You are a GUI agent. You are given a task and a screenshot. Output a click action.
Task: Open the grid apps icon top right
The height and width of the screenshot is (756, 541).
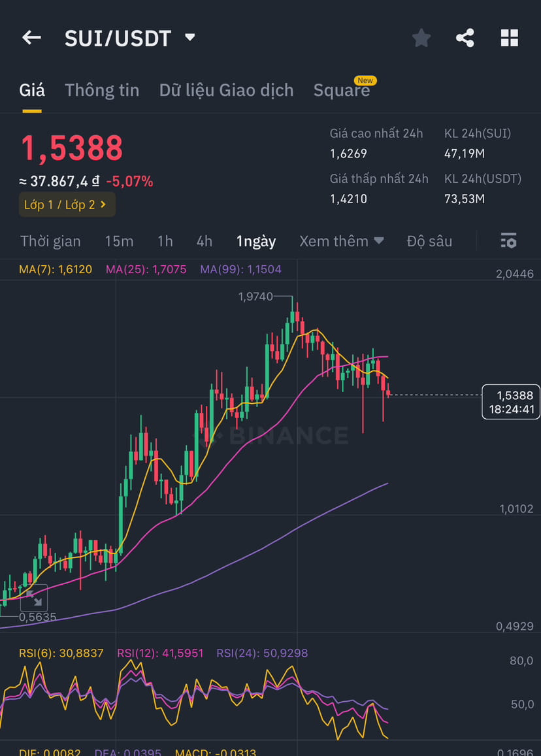point(509,38)
